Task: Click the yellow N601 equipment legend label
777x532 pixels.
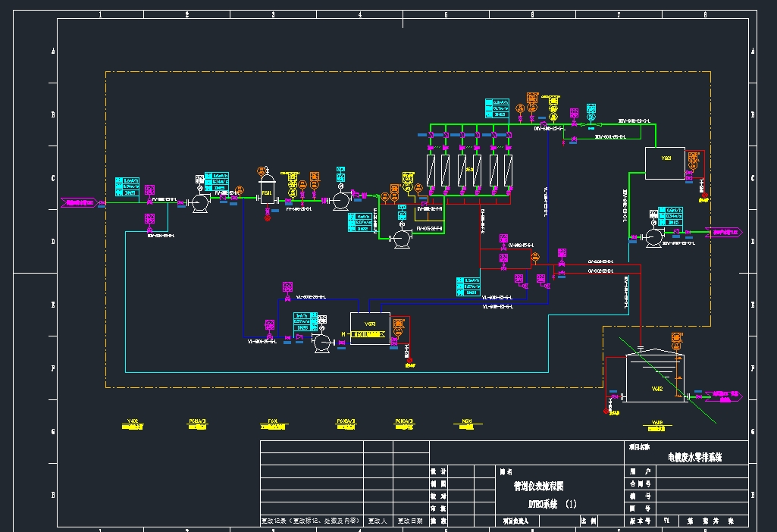Action: pyautogui.click(x=467, y=424)
